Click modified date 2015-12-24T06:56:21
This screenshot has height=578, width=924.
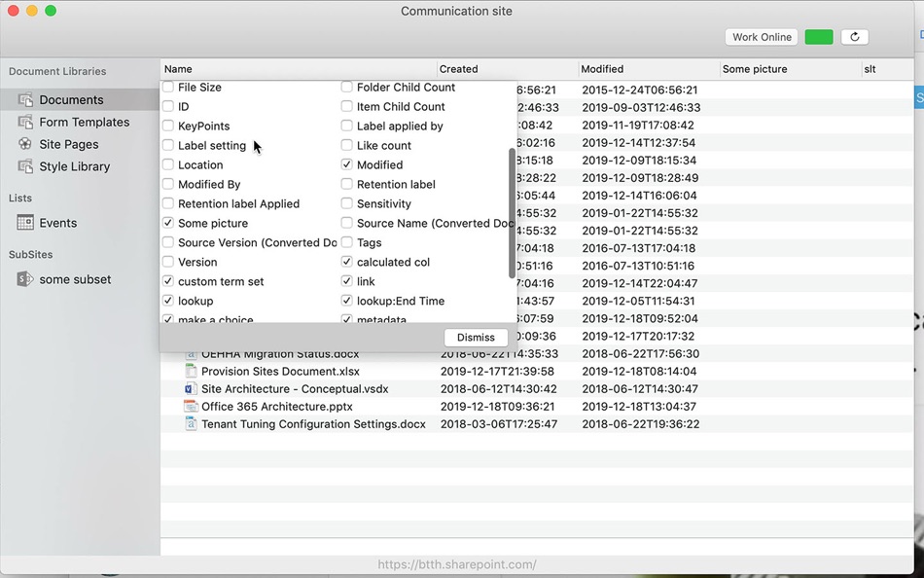pos(639,90)
